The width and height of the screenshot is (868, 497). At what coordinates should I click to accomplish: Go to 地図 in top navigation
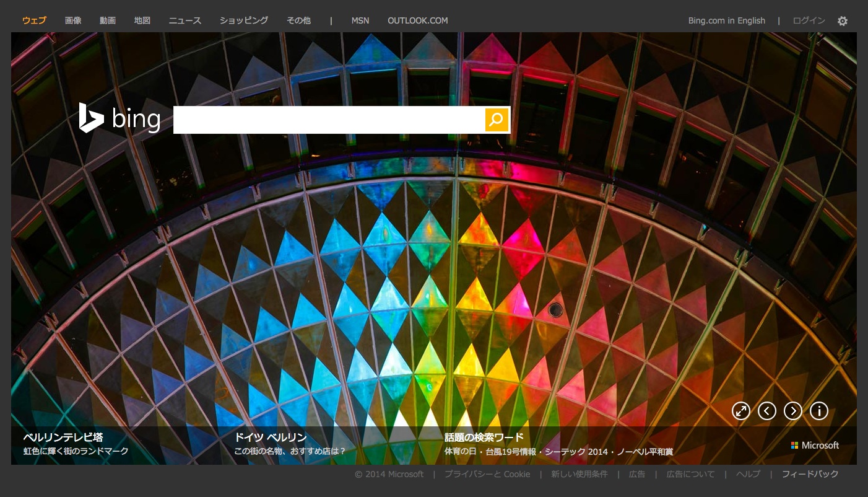142,20
